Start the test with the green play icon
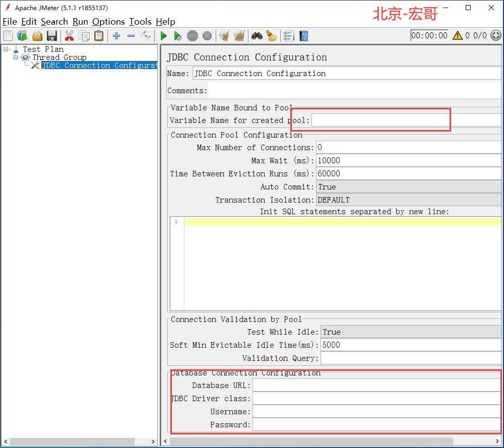504x448 pixels. 164,36
